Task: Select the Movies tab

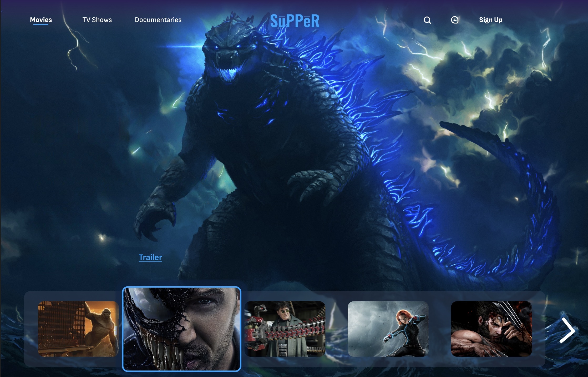Action: click(x=41, y=20)
